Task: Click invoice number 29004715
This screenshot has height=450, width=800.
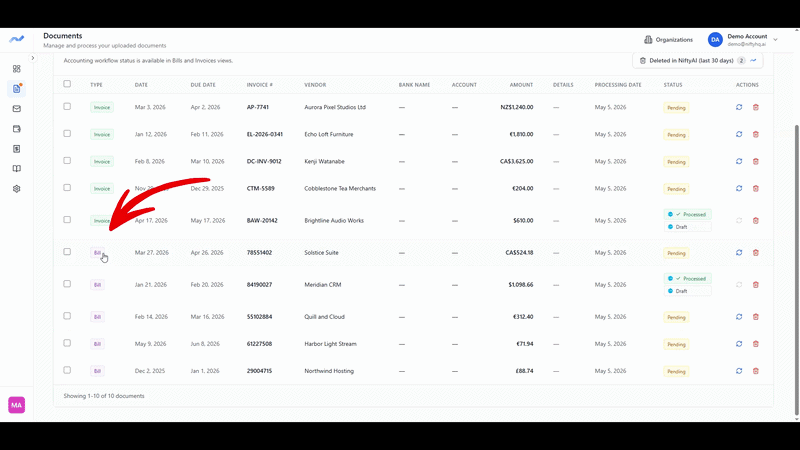Action: (x=259, y=371)
